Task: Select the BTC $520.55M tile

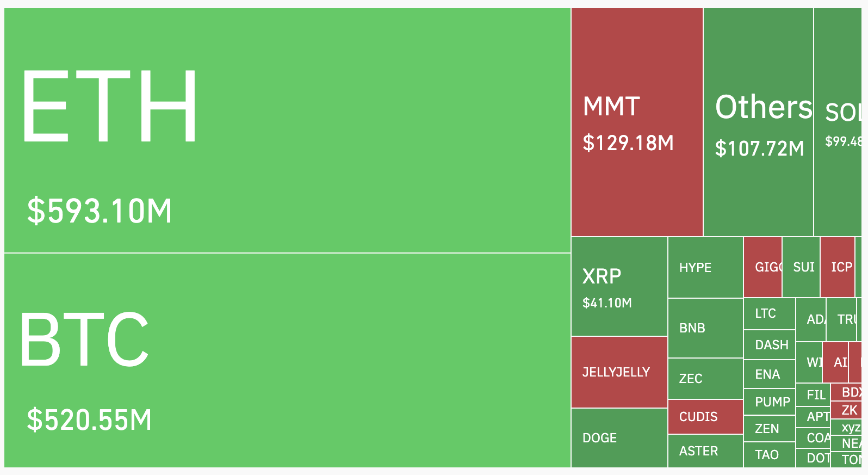Action: 287,360
